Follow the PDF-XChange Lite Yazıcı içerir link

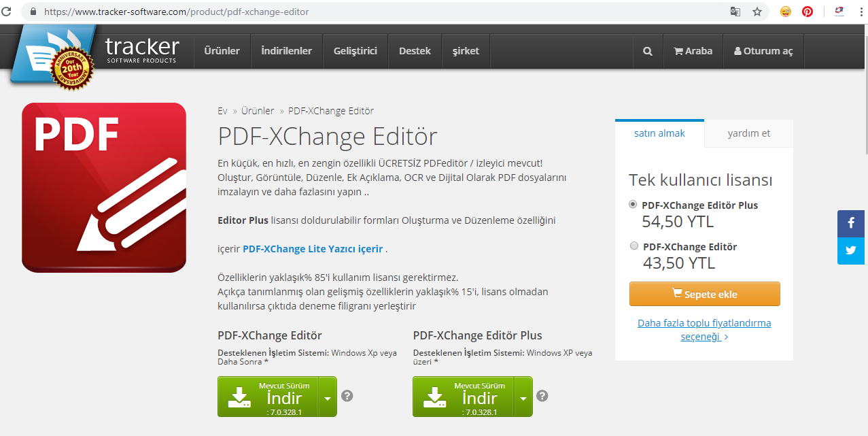click(313, 249)
